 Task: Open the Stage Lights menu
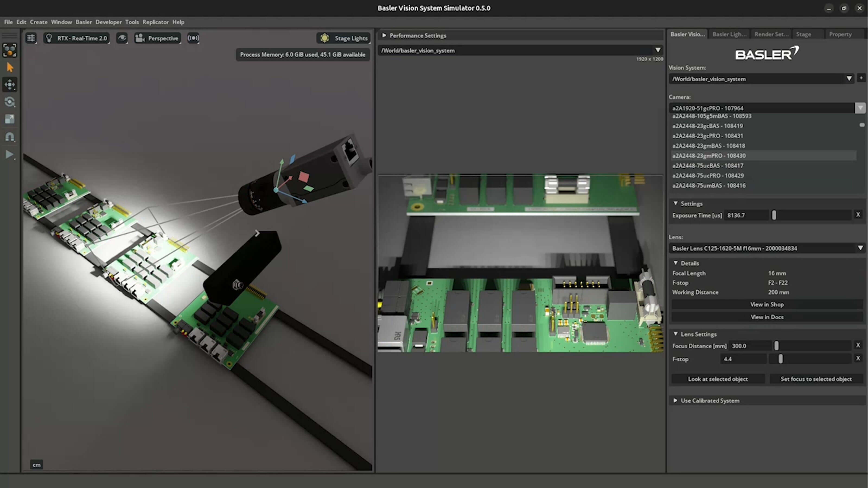[x=344, y=38]
